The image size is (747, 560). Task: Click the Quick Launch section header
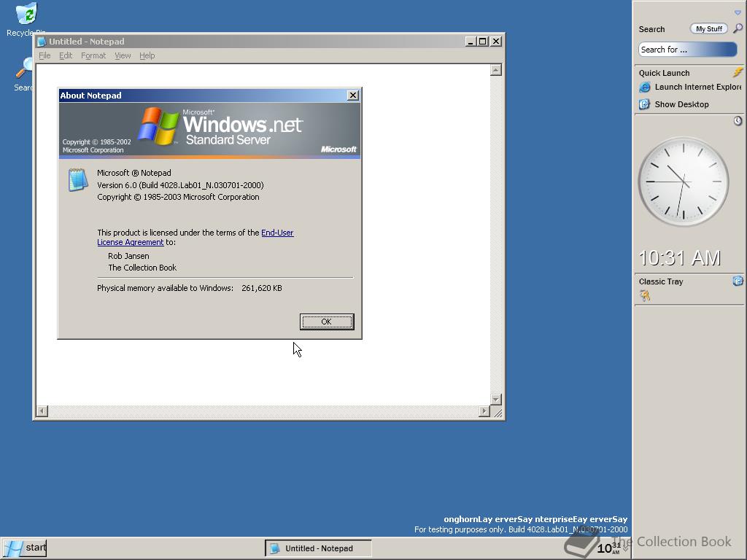coord(664,73)
